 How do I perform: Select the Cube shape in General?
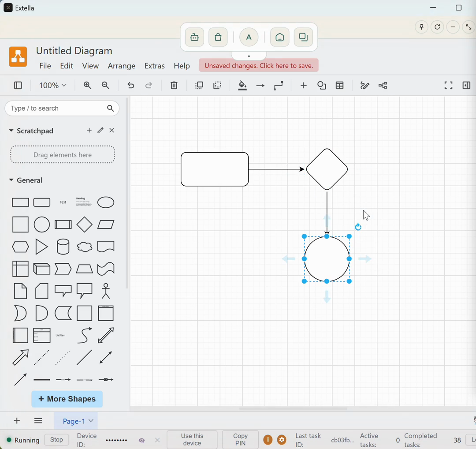41,269
